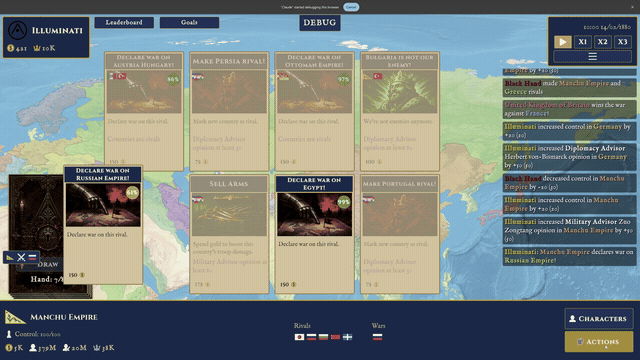Click the Illuminati crown prestige icon
640x360 pixels.
[x=37, y=48]
